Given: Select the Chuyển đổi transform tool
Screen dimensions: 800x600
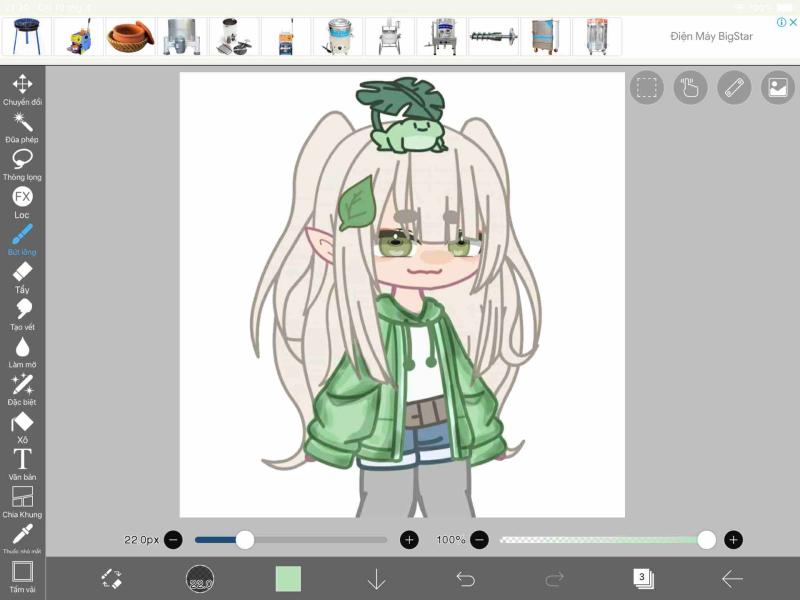Looking at the screenshot, I should (23, 86).
